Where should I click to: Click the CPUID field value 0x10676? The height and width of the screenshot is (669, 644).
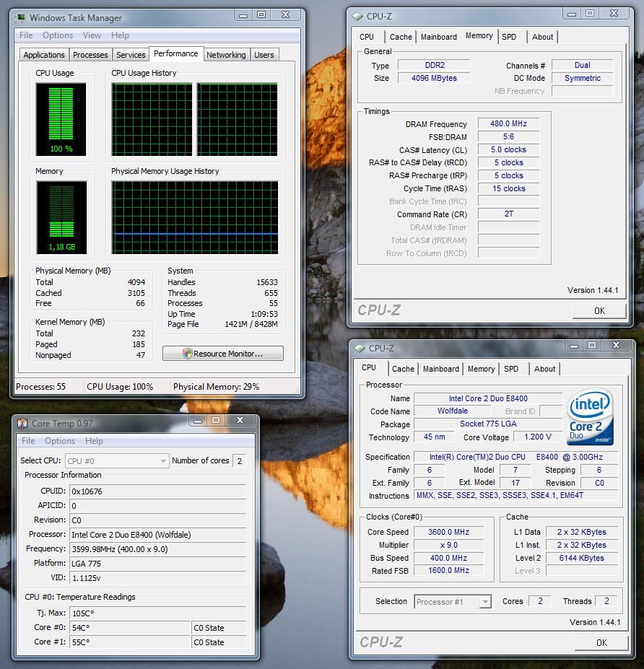click(158, 491)
